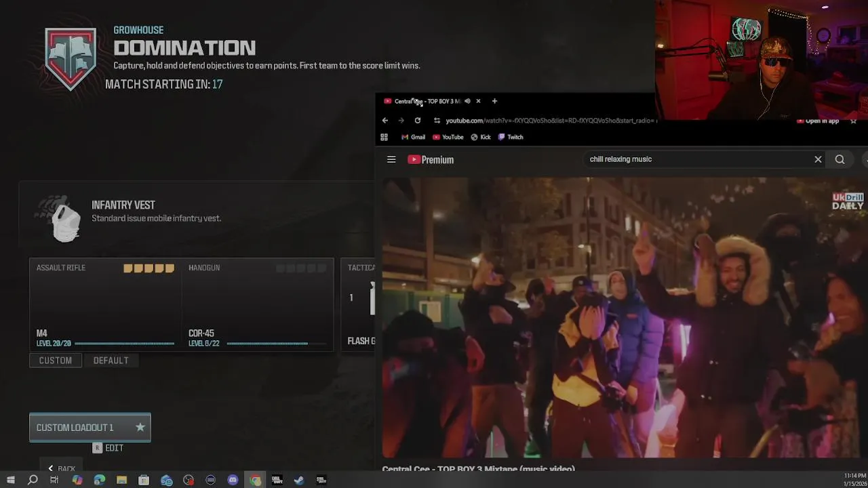Open Microsoft Store from taskbar

coord(144,480)
